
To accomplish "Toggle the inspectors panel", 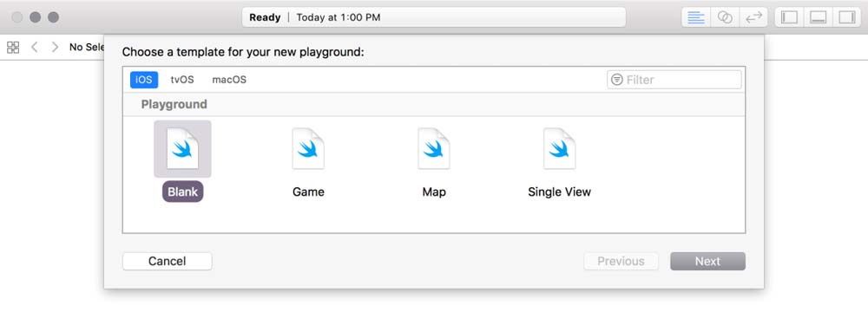I will pos(847,17).
